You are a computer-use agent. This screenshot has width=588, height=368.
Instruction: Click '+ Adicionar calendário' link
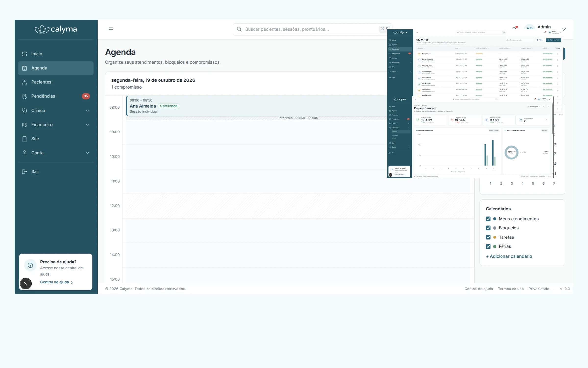(509, 256)
